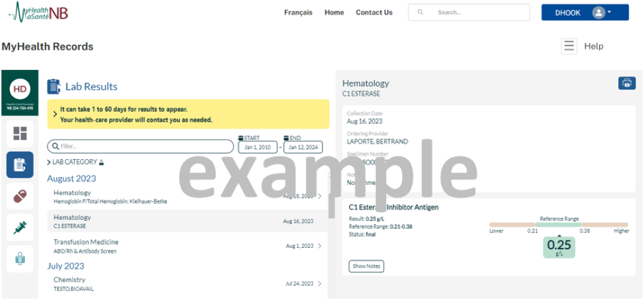
Task: Select the Lab Results clipboard sidebar icon
Action: click(x=20, y=165)
